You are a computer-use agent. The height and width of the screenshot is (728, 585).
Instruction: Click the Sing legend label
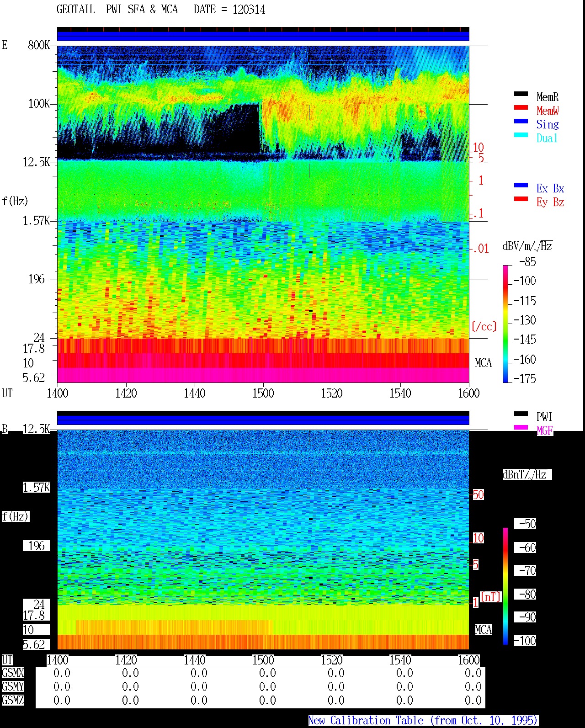tap(548, 124)
